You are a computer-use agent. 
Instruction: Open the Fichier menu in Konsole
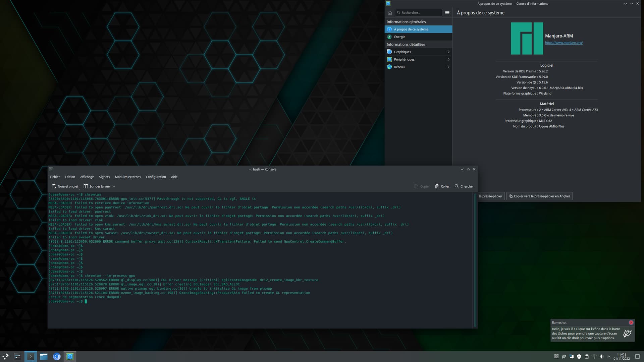[x=55, y=177]
